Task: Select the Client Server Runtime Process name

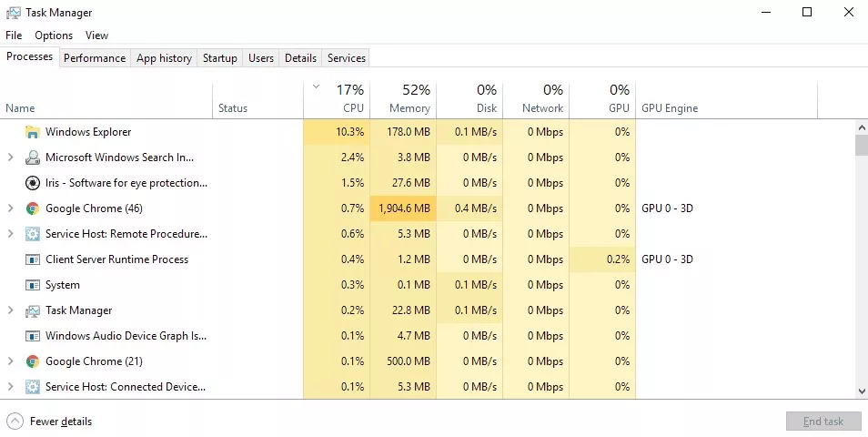Action: pyautogui.click(x=116, y=259)
